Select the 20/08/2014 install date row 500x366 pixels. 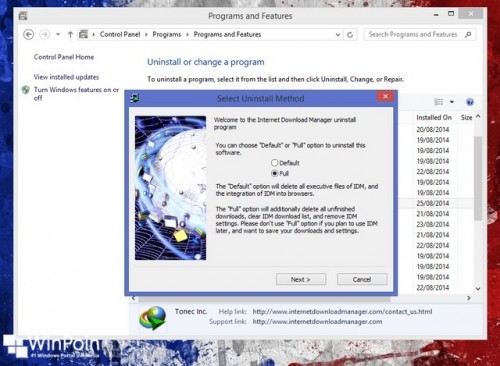click(433, 130)
